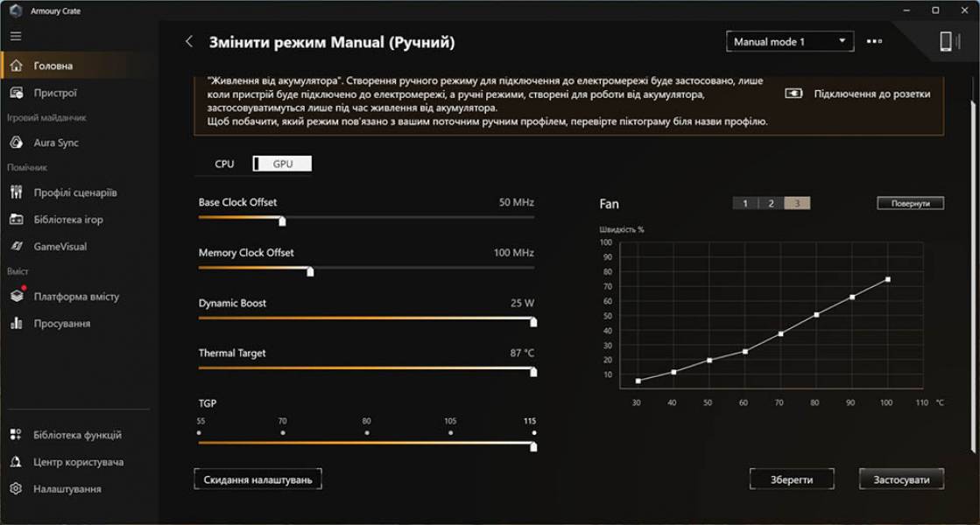980x525 pixels.
Task: Minimize the Armoury Crate window
Action: click(x=906, y=10)
